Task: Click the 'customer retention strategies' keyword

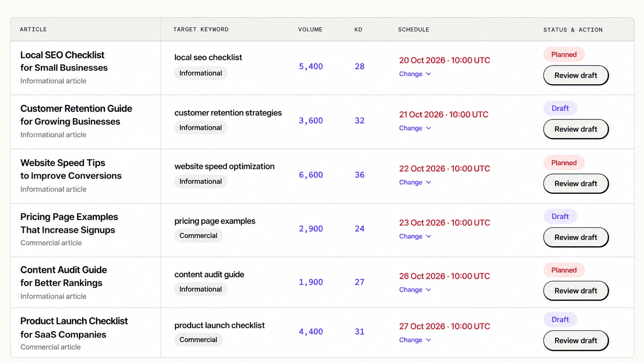Action: tap(228, 113)
